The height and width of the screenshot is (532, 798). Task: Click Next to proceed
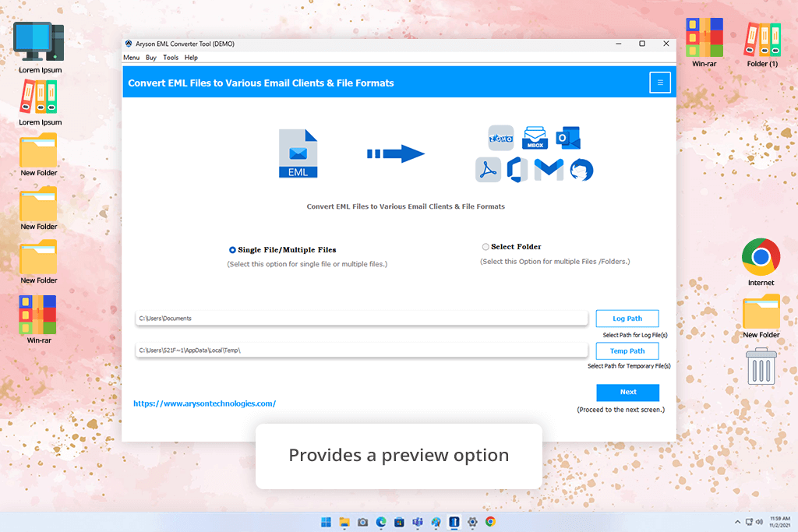pos(627,392)
